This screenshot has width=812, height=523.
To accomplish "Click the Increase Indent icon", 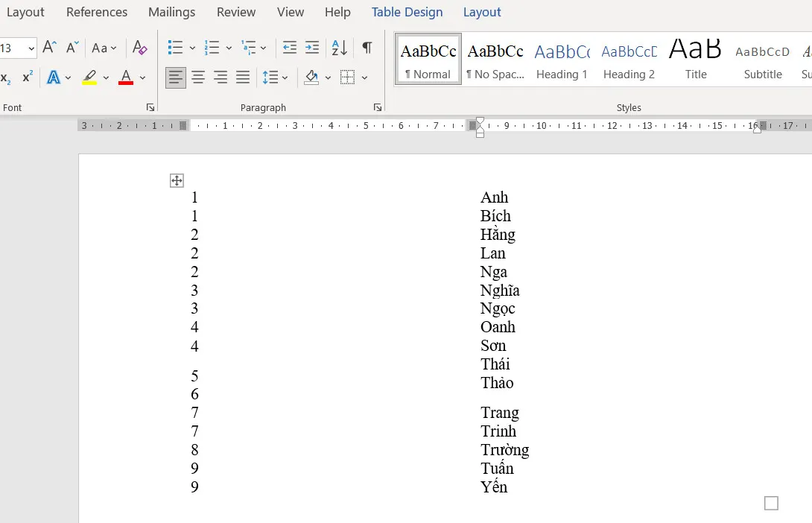I will pos(312,48).
